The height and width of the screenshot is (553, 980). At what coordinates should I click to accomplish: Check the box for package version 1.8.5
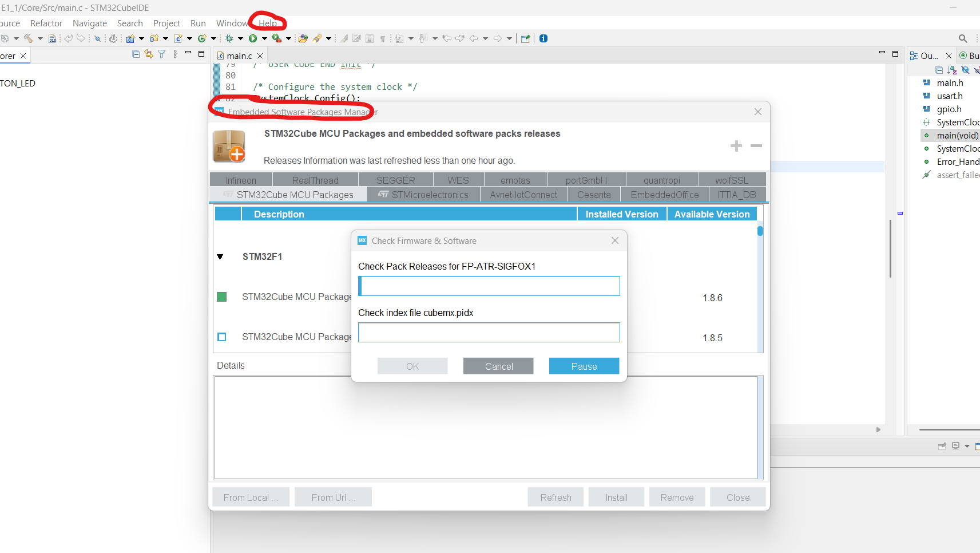pos(222,337)
